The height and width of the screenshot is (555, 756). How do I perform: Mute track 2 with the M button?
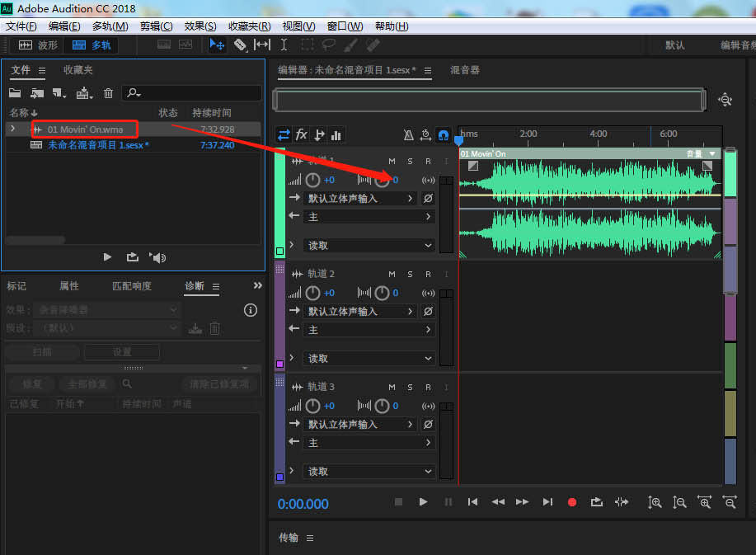[x=392, y=274]
